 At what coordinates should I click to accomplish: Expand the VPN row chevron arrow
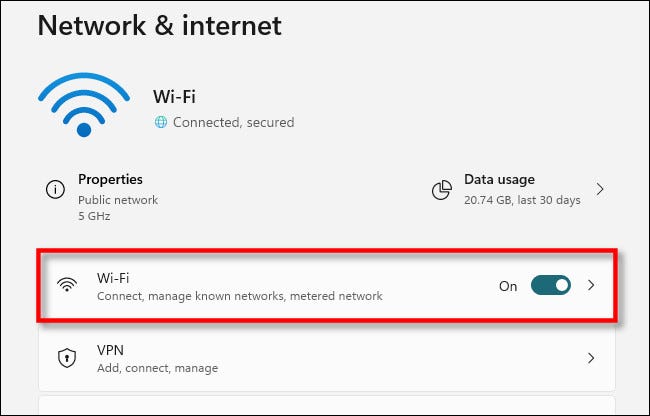591,358
